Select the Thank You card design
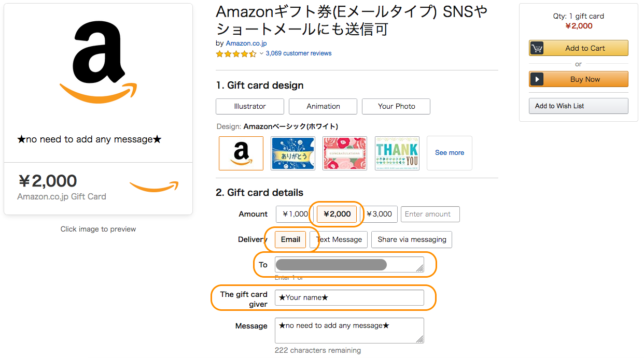Screen dimensions: 644x358 pos(397,153)
